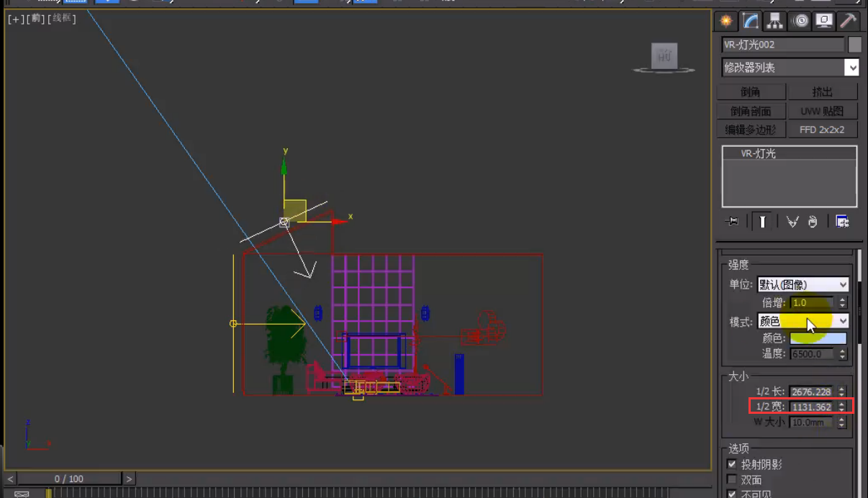Open the 模式 mode dropdown
The height and width of the screenshot is (498, 868).
[x=803, y=321]
